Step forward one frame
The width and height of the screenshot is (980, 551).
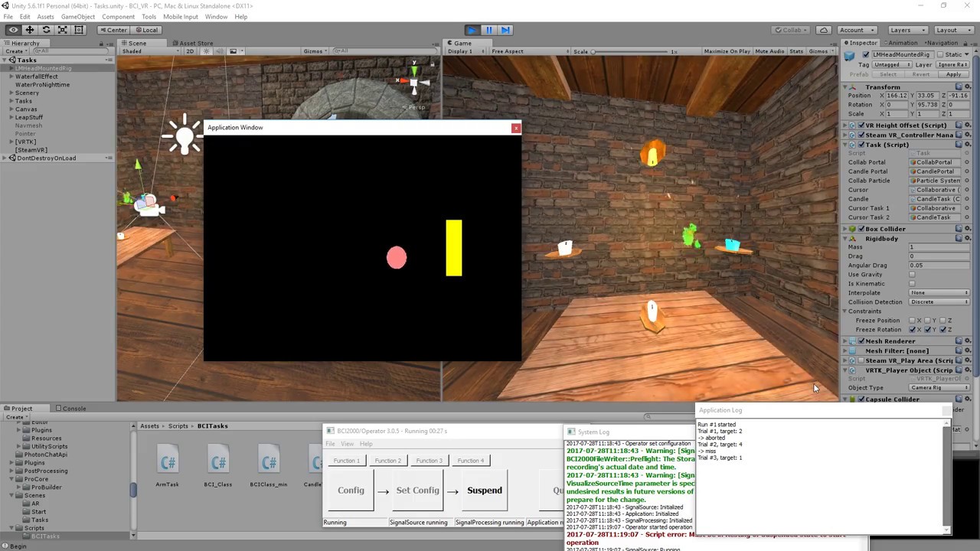505,30
